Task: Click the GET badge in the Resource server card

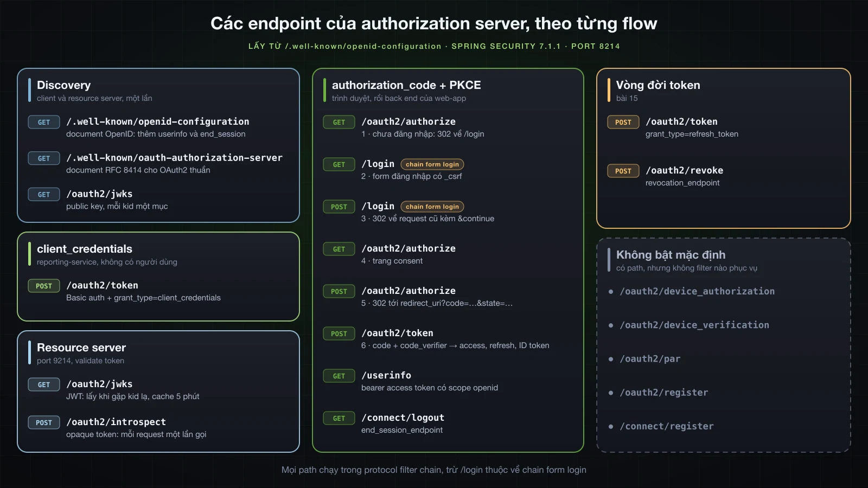Action: click(x=44, y=384)
